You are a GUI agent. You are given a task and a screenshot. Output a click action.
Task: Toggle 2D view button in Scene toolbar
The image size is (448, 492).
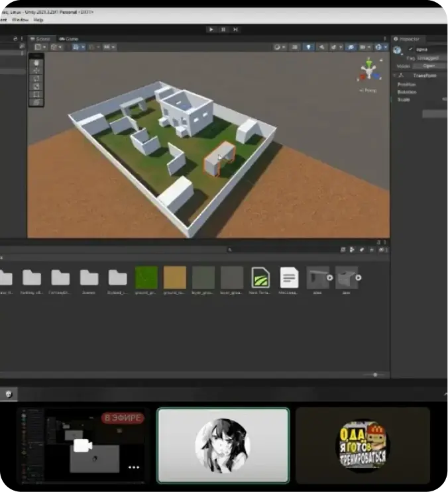295,47
